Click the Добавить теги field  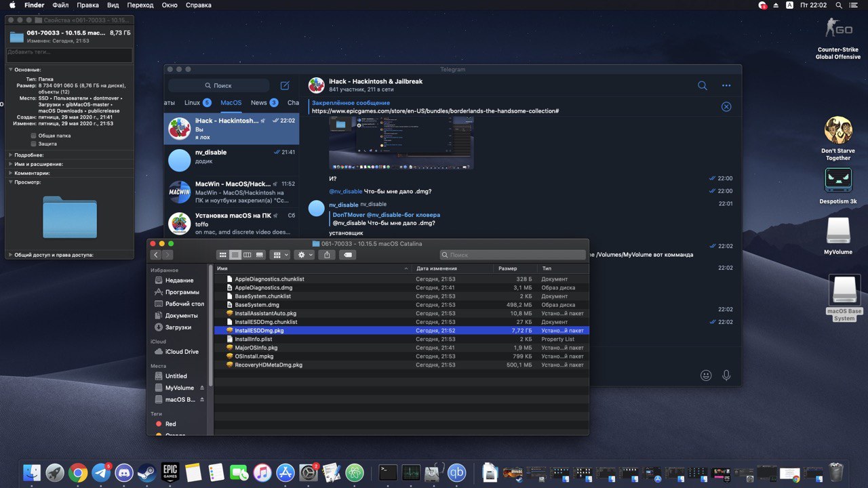point(70,55)
